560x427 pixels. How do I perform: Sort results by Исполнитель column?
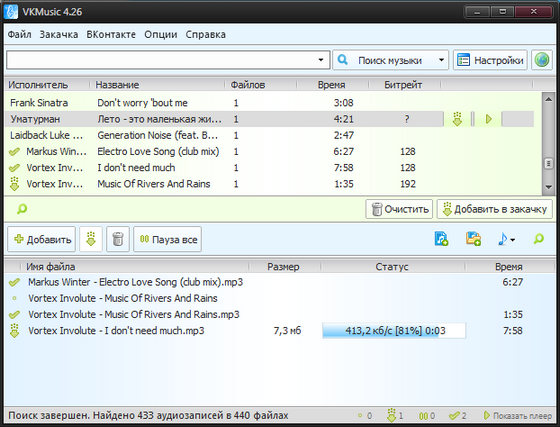point(38,85)
